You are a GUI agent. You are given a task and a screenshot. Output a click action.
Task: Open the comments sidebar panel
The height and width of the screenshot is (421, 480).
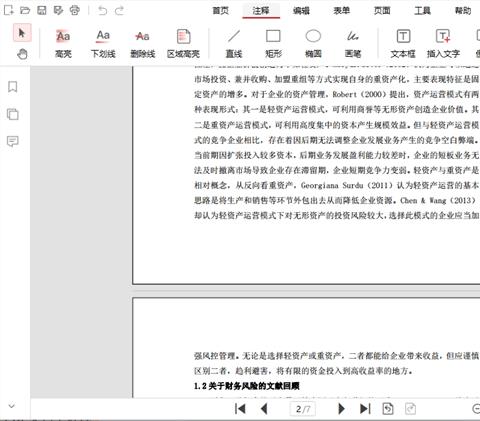pyautogui.click(x=13, y=141)
